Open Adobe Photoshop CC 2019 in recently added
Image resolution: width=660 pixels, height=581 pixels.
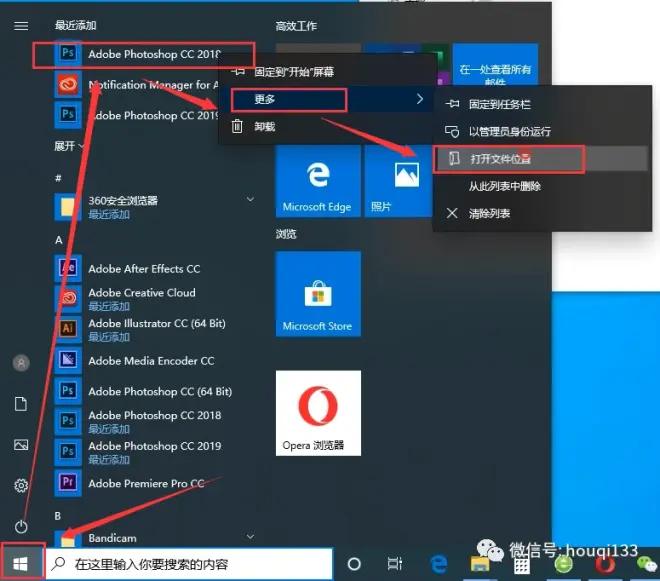[x=136, y=115]
